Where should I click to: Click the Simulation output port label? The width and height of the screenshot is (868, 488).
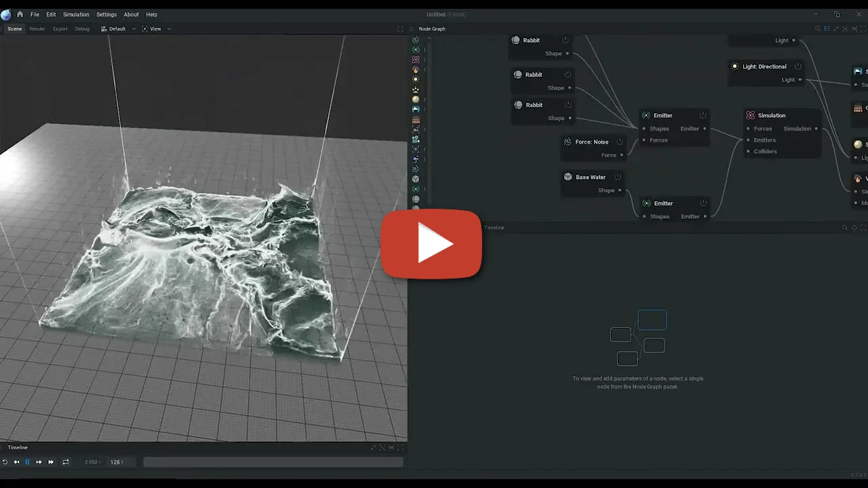click(797, 129)
